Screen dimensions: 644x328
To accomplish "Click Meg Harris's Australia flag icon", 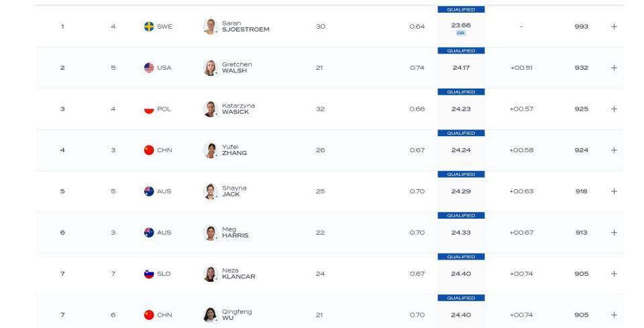I will pyautogui.click(x=149, y=233).
